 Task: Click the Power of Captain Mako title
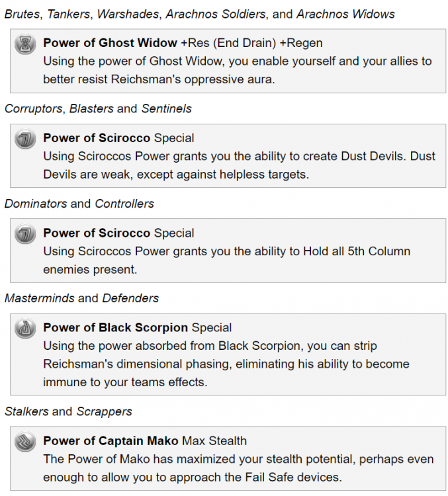point(111,440)
